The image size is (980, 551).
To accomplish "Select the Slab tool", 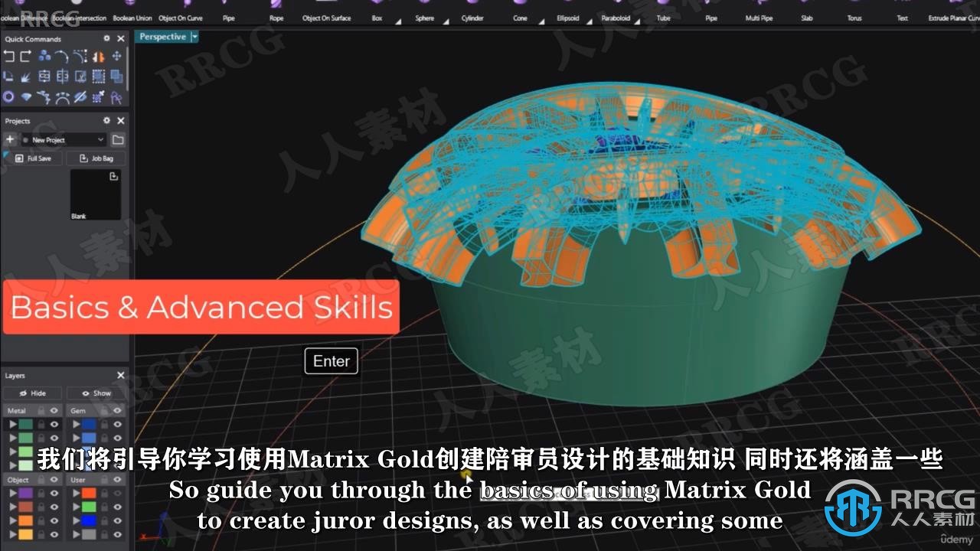I will 807,12.
